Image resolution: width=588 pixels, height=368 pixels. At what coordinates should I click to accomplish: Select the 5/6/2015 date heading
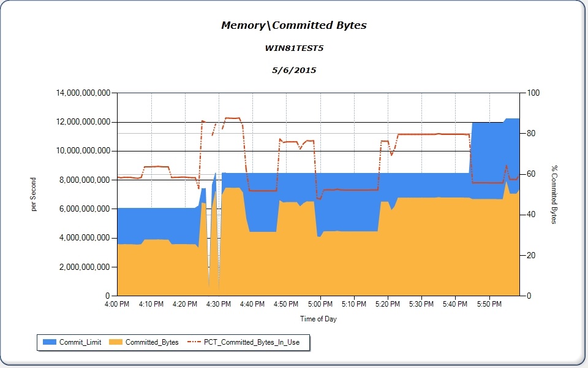point(294,70)
